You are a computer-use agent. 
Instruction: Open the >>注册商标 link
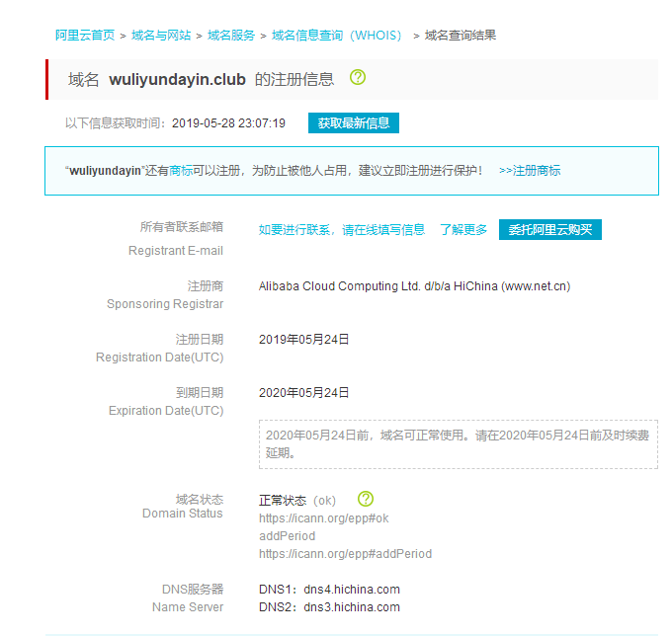(x=530, y=171)
